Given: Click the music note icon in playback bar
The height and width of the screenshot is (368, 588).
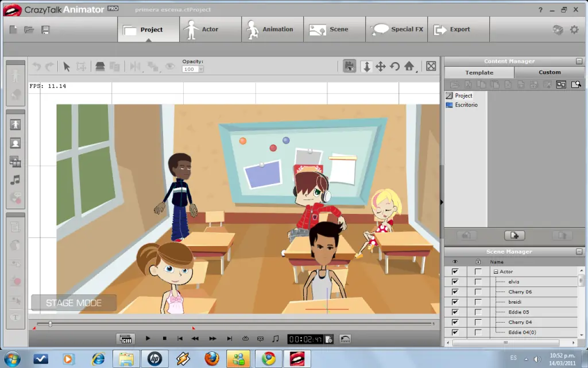Looking at the screenshot, I should point(275,339).
